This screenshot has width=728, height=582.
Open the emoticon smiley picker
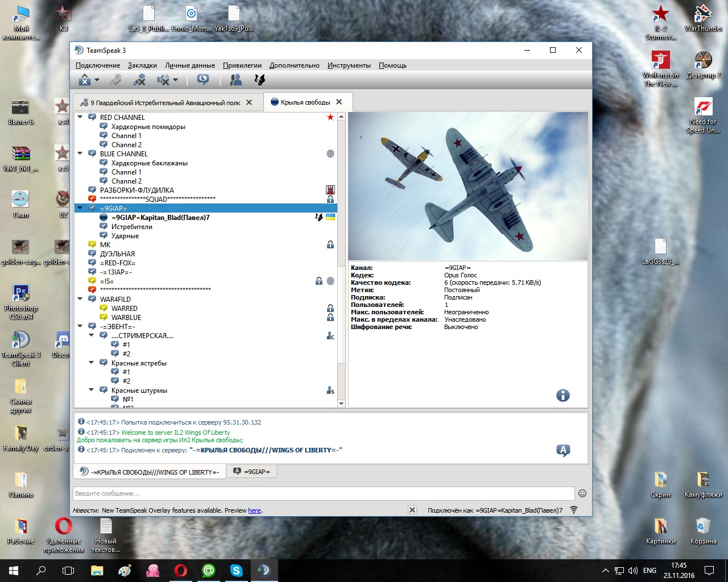pos(582,493)
